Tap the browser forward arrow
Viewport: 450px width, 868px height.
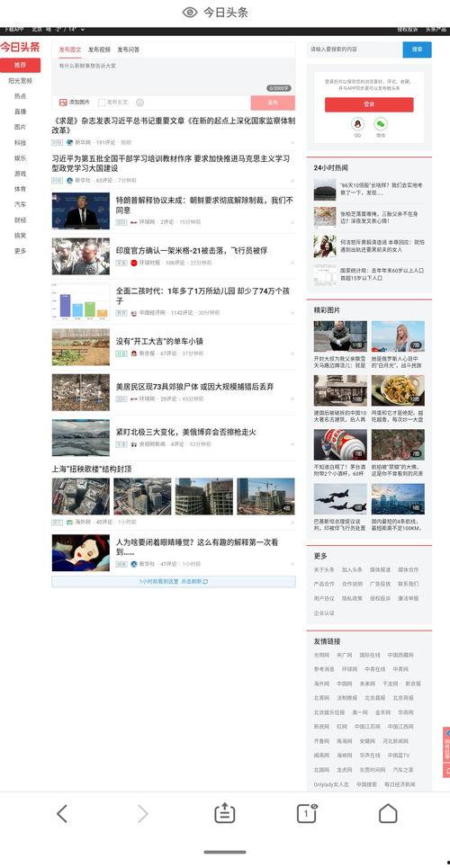coord(143,813)
